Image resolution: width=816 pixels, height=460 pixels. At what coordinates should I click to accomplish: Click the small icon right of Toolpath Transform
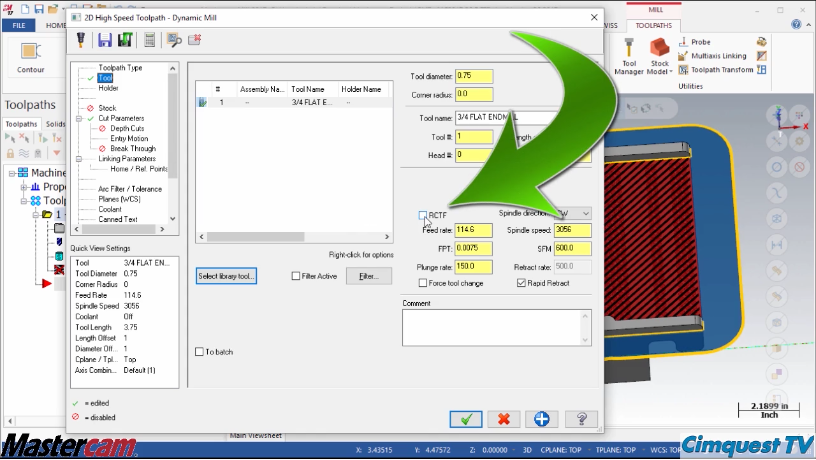point(761,69)
